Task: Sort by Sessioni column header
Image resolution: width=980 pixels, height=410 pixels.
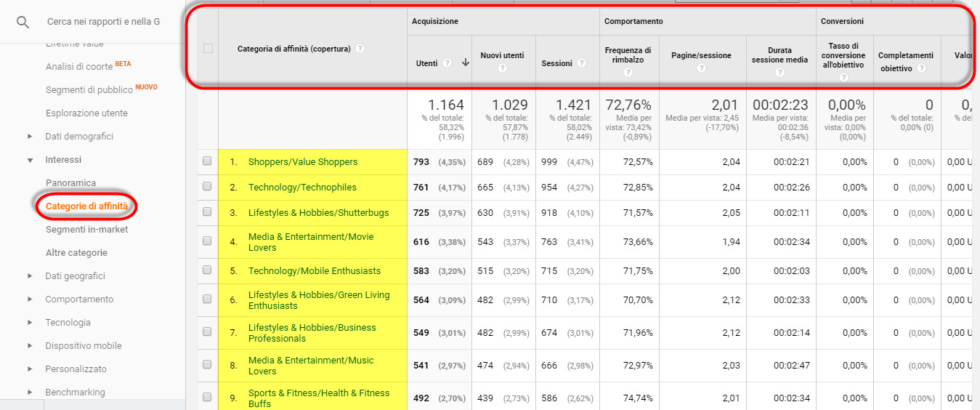Action: 557,63
